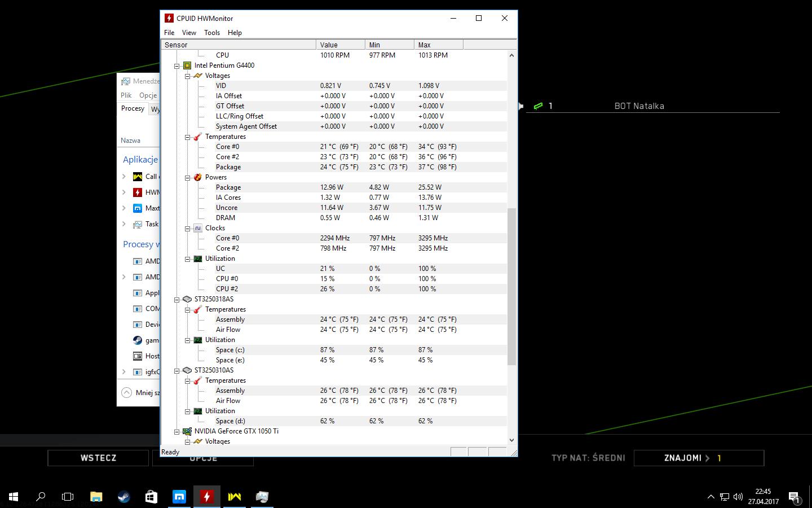This screenshot has height=508, width=812.
Task: Switch to Call of Duty game on taskbar
Action: click(x=235, y=497)
